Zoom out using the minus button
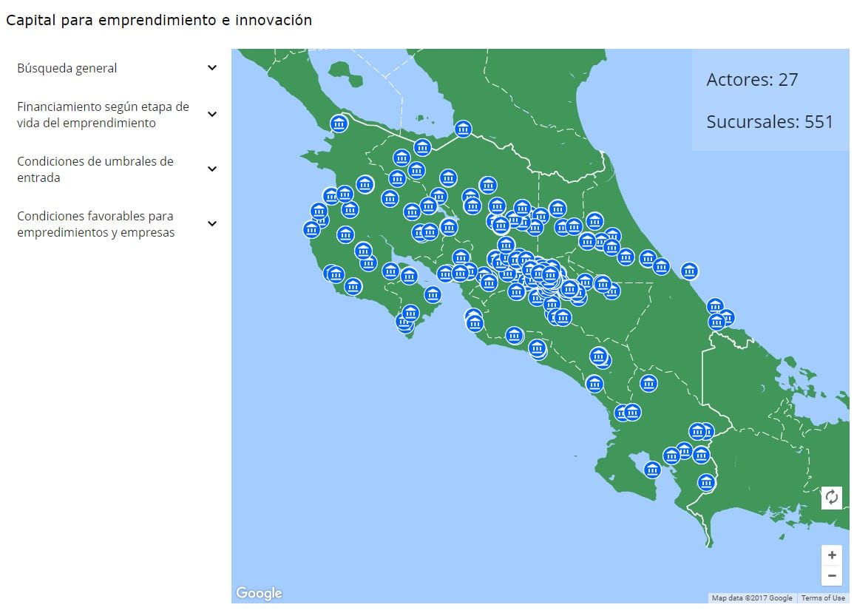854x616 pixels. tap(832, 575)
